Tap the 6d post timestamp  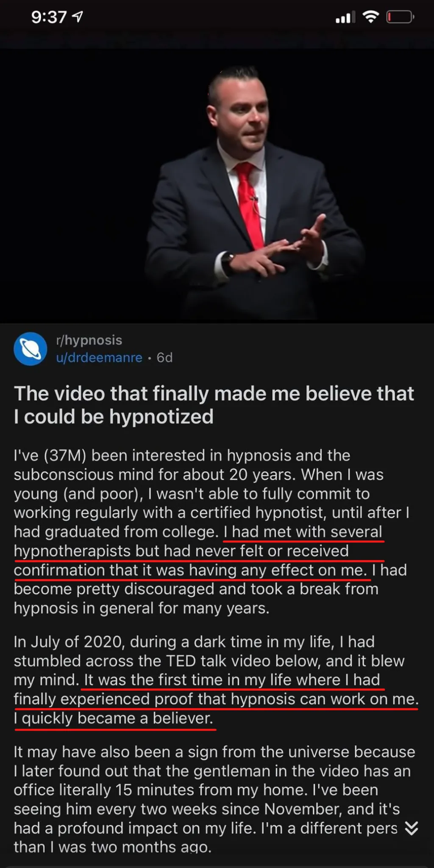point(164,358)
